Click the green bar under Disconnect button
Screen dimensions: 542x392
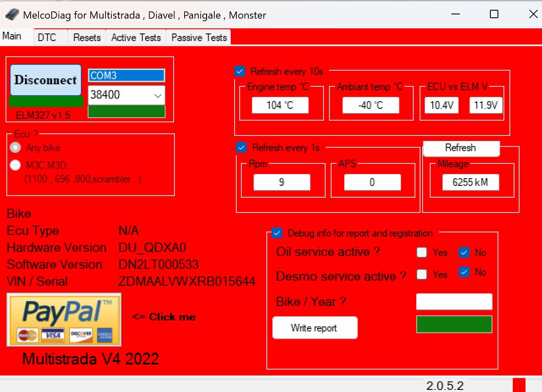click(x=46, y=102)
